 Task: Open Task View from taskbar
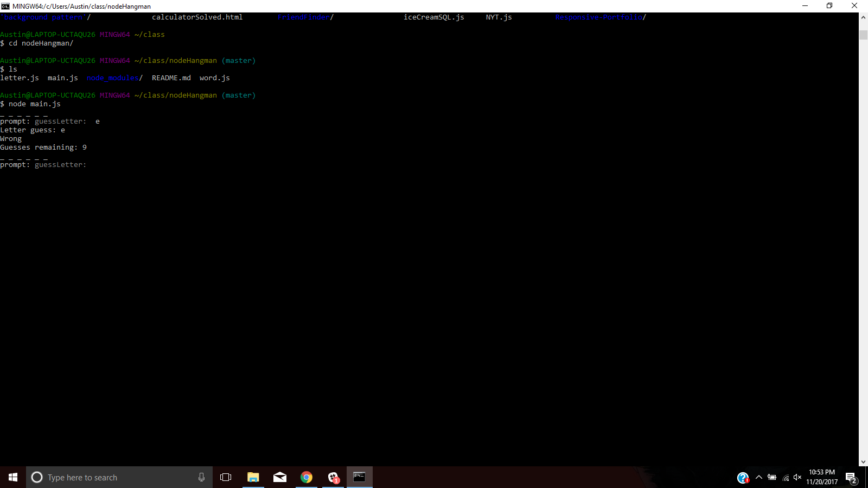[226, 477]
